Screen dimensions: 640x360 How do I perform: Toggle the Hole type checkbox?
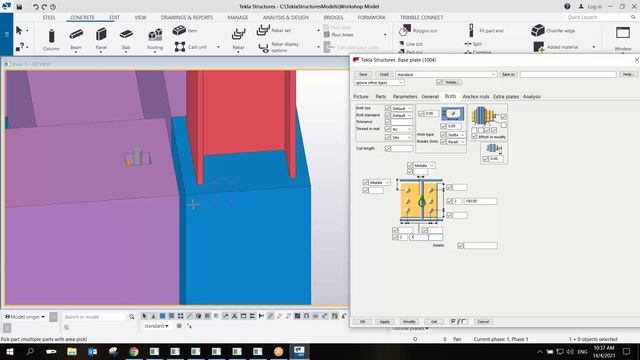pos(443,134)
